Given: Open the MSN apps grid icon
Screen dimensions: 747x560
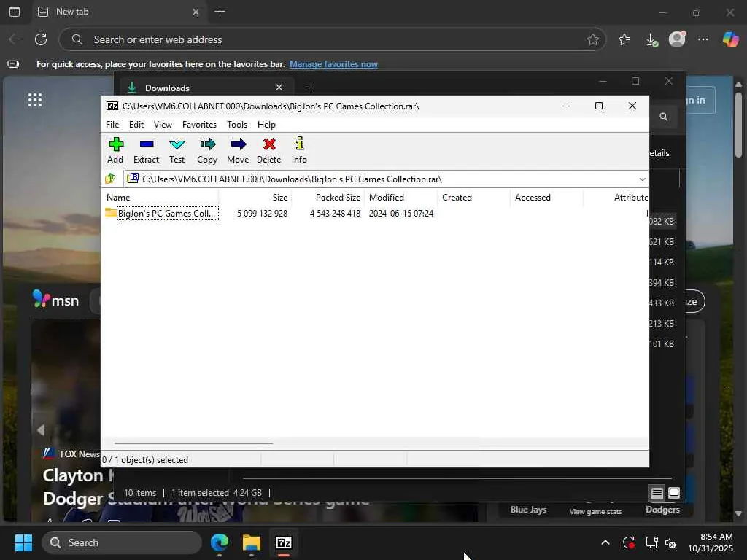Looking at the screenshot, I should [35, 100].
